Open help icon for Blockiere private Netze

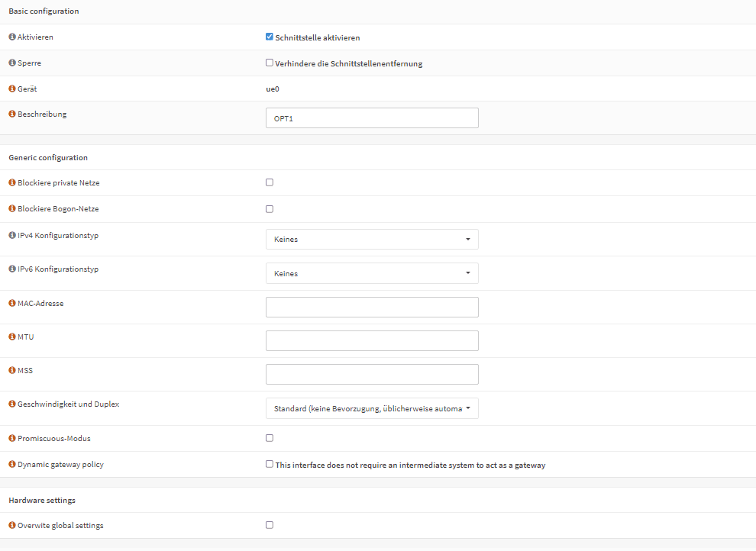click(12, 182)
